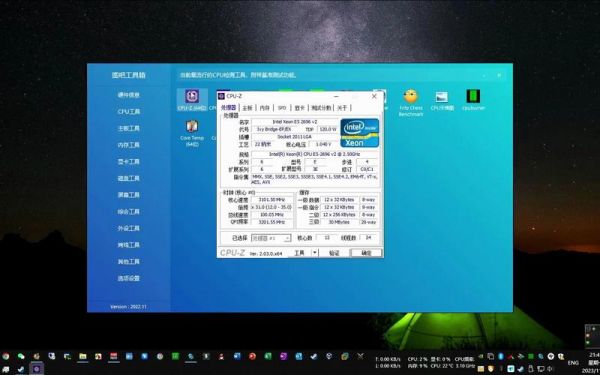Open 硬件信息 in the toolbox sidebar
The height and width of the screenshot is (375, 600).
[x=129, y=95]
